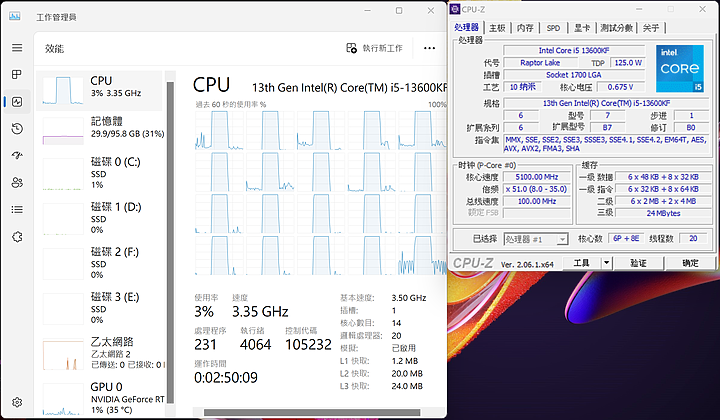
Task: Select the Performance page icon in sidebar
Action: (x=17, y=101)
